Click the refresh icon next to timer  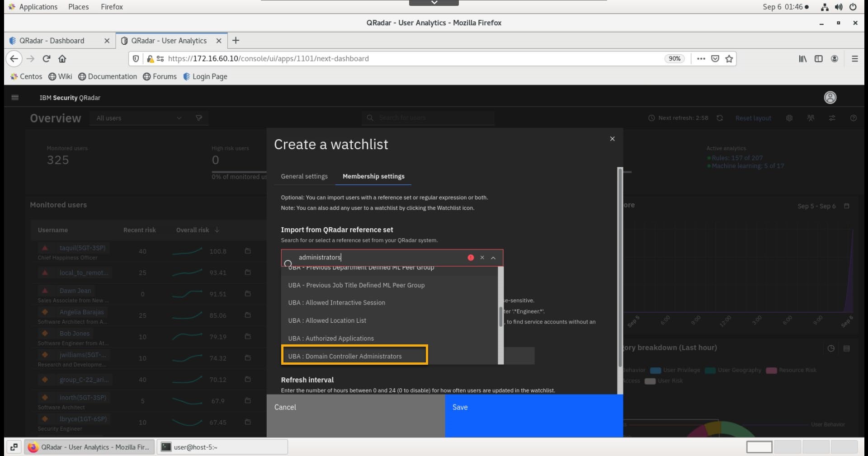pyautogui.click(x=720, y=118)
